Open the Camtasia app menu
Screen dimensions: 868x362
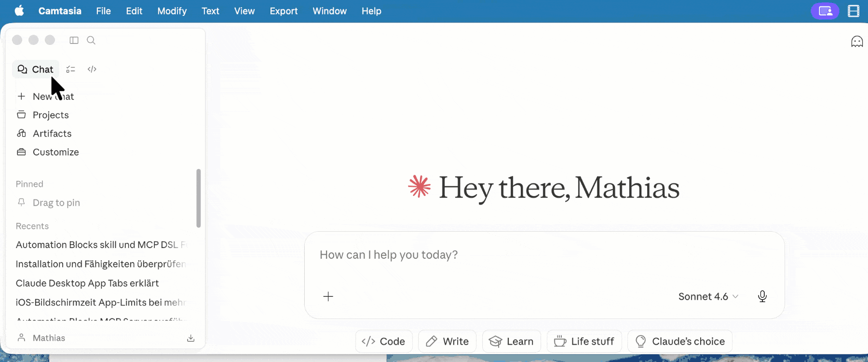click(60, 11)
